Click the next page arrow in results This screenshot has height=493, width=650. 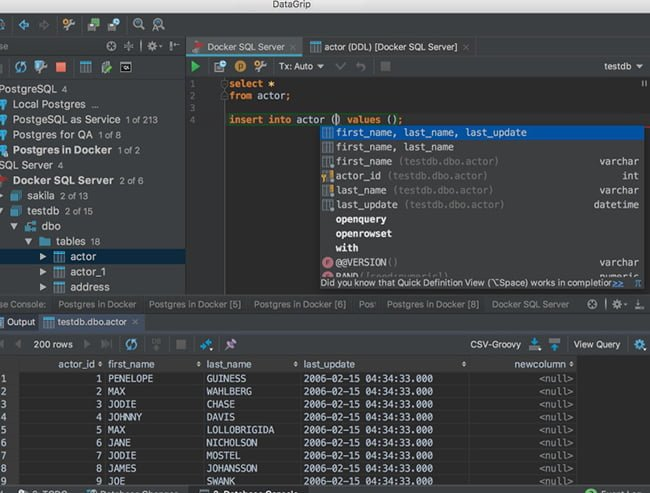[87, 344]
